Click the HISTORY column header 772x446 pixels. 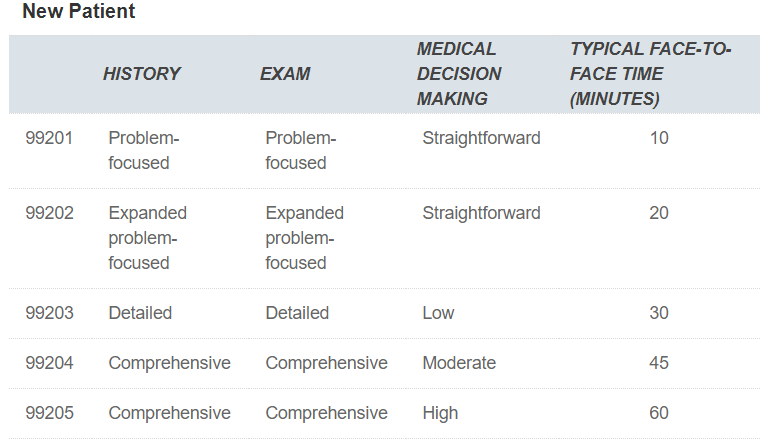tap(141, 74)
